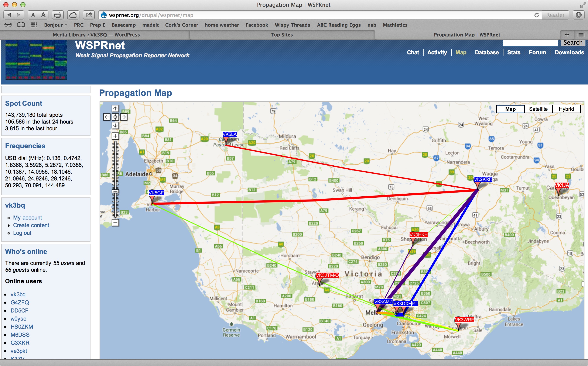Image resolution: width=588 pixels, height=366 pixels.
Task: Click the Search button
Action: [x=573, y=42]
